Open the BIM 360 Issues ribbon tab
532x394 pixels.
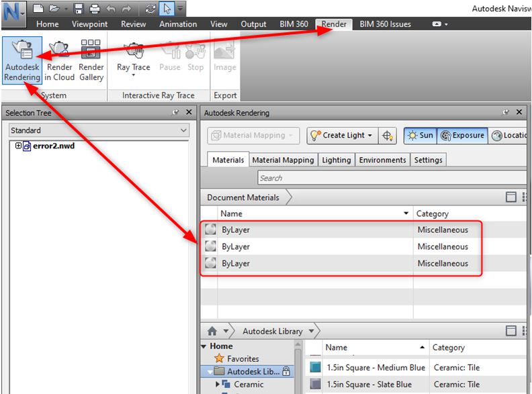[385, 24]
